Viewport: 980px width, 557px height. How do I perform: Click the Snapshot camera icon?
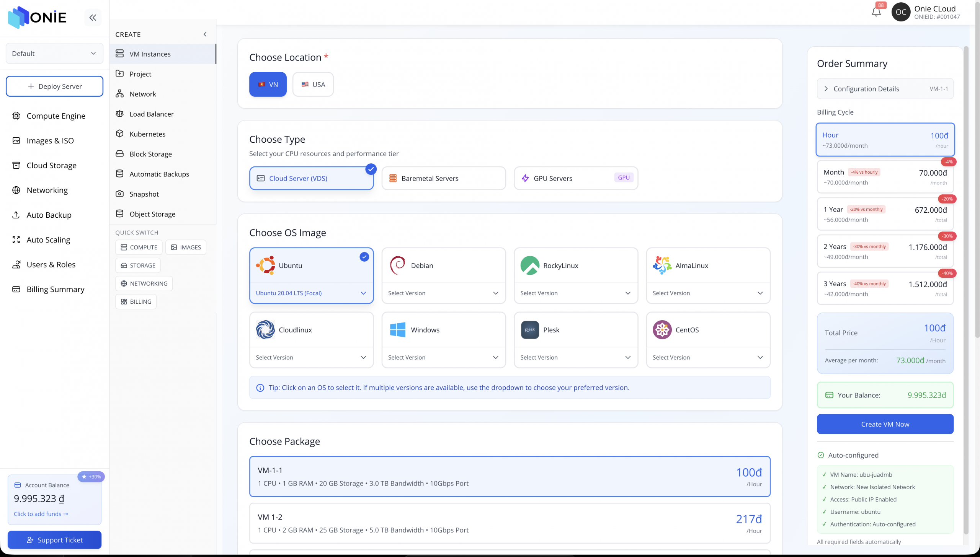(x=119, y=194)
